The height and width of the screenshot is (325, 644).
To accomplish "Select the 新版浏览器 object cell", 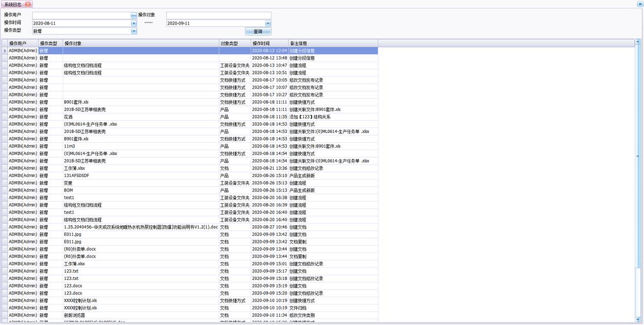I will point(141,315).
